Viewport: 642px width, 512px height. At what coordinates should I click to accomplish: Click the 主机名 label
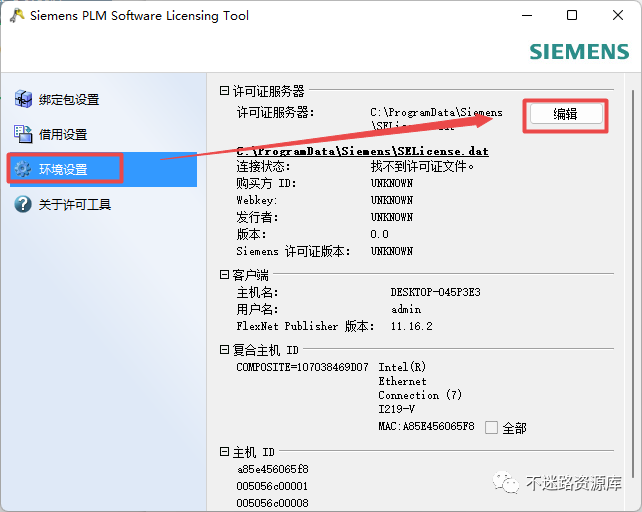tap(257, 292)
